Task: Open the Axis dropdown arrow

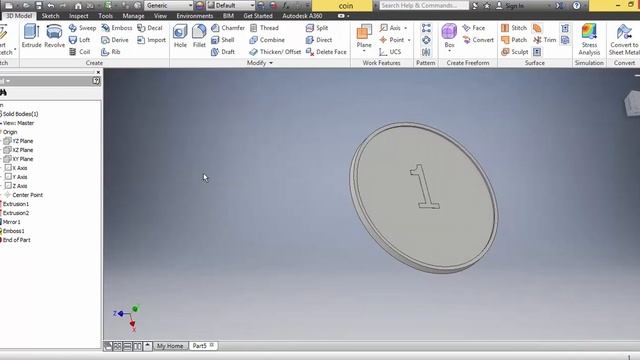Action: pyautogui.click(x=406, y=28)
